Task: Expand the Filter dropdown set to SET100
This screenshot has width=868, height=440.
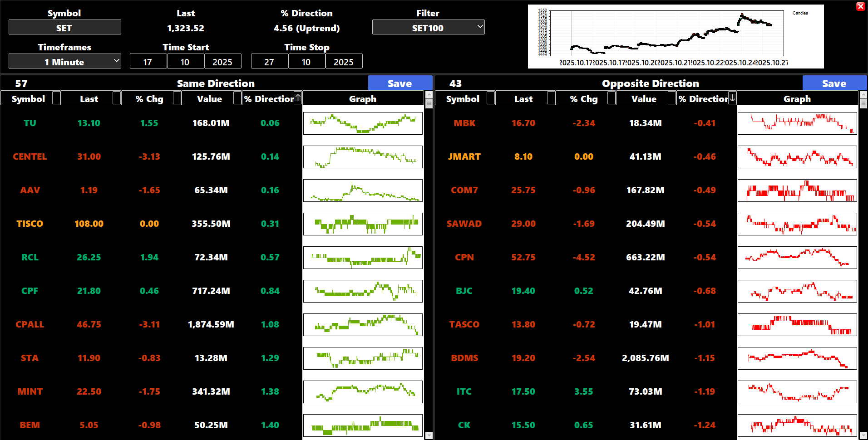Action: click(428, 28)
